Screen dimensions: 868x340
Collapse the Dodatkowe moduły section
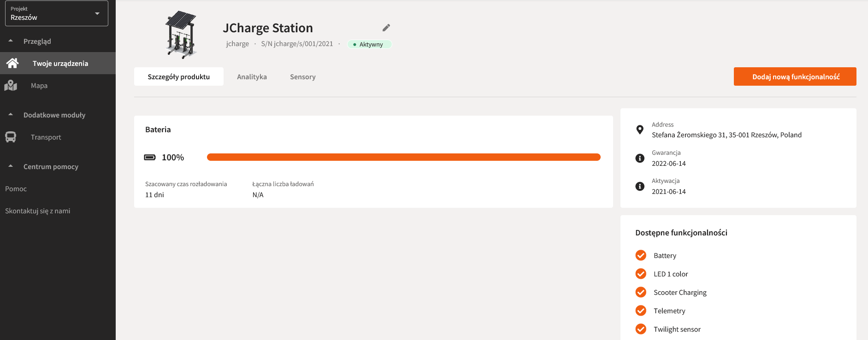(x=11, y=114)
